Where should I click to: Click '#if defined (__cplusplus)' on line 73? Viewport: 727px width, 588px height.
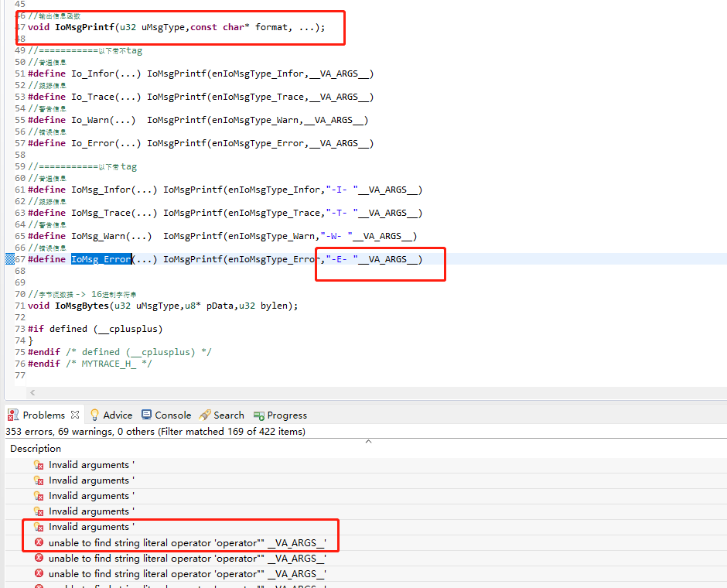95,329
